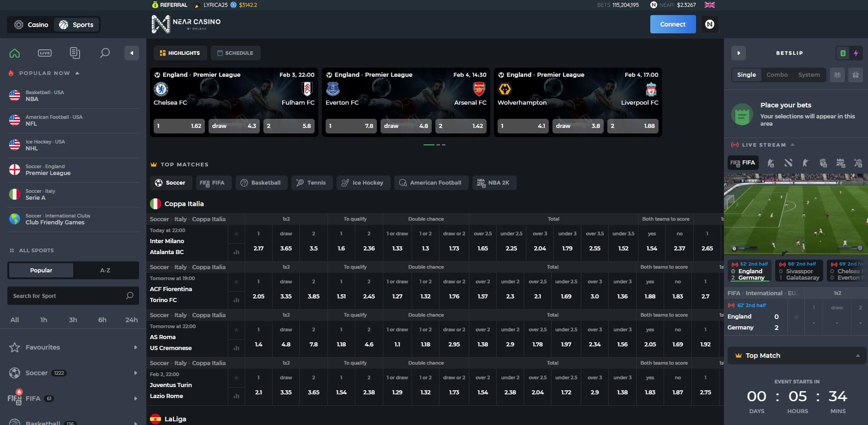Connect wallet with the Connect button
Screen dimensions: 868x425
[673, 24]
